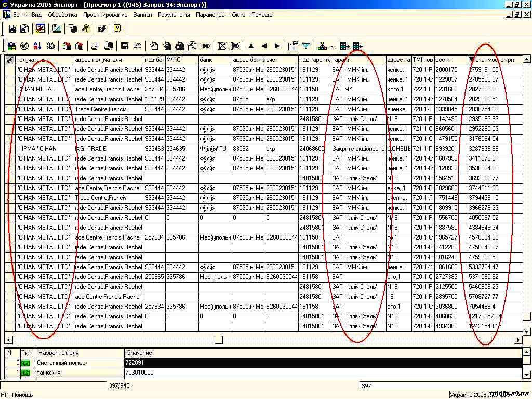Click the save floppy disk icon
The width and height of the screenshot is (532, 399).
click(x=125, y=46)
